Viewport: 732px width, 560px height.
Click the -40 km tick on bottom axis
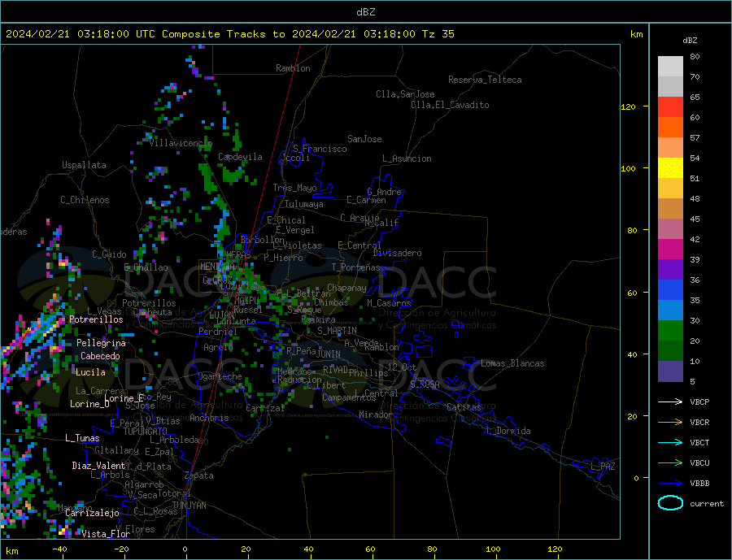(x=59, y=549)
